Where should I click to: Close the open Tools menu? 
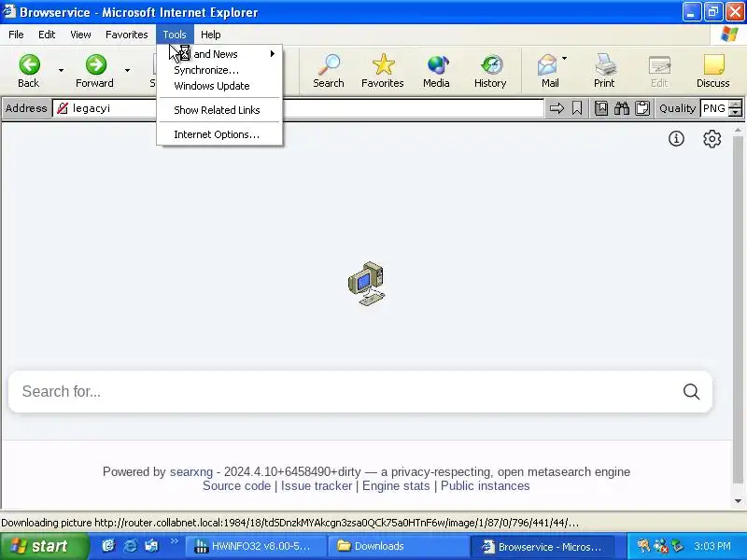coord(175,35)
